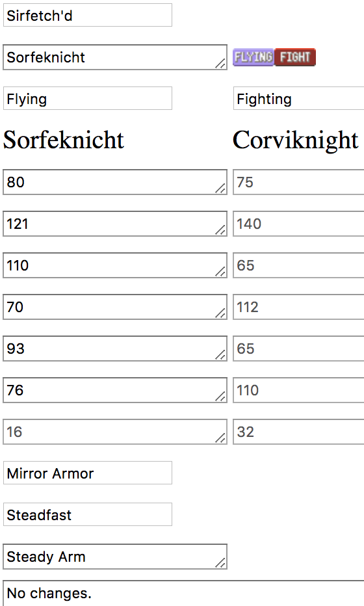Screen dimensions: 364x606
Task: Click the Corviknight stat field showing 112
Action: [x=299, y=307]
